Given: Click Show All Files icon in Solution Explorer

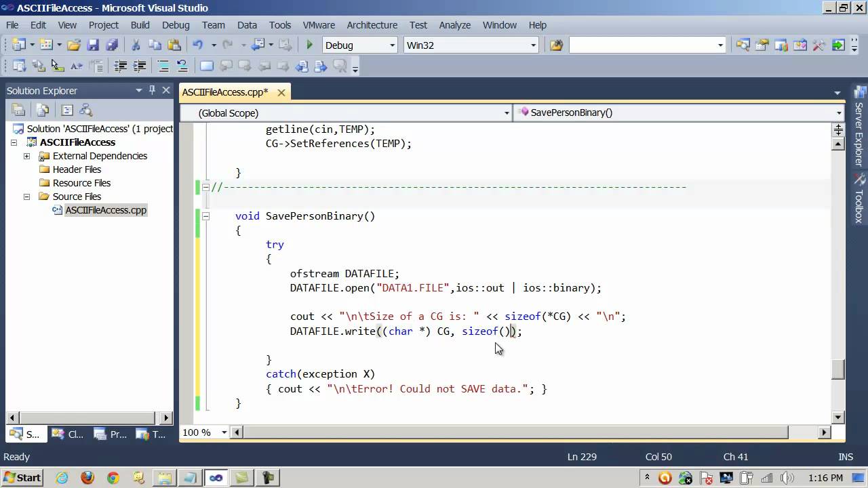Looking at the screenshot, I should pos(43,110).
